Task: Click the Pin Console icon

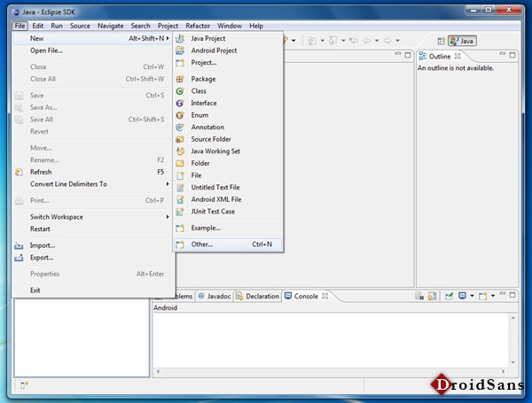Action: tap(450, 296)
